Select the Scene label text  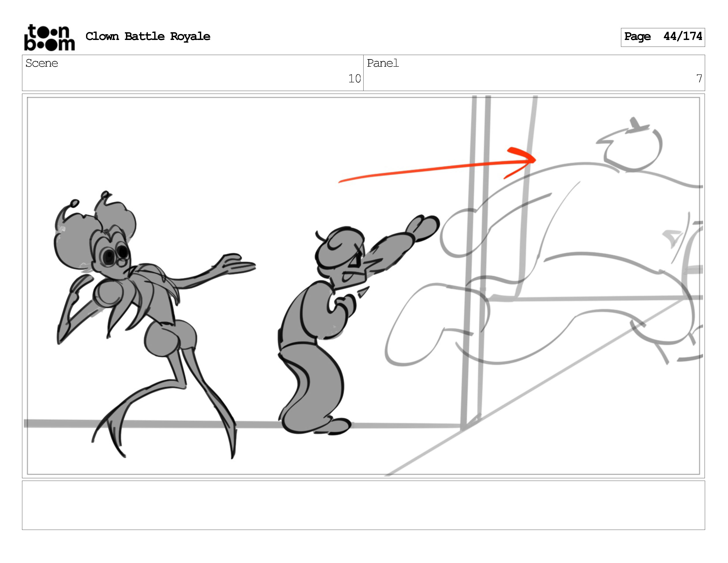click(x=42, y=63)
